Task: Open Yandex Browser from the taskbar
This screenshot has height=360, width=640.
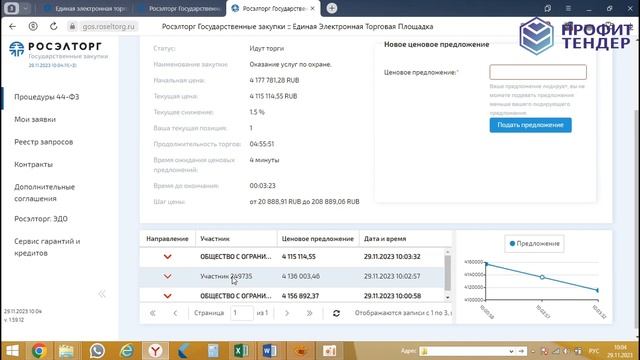Action: [156, 351]
